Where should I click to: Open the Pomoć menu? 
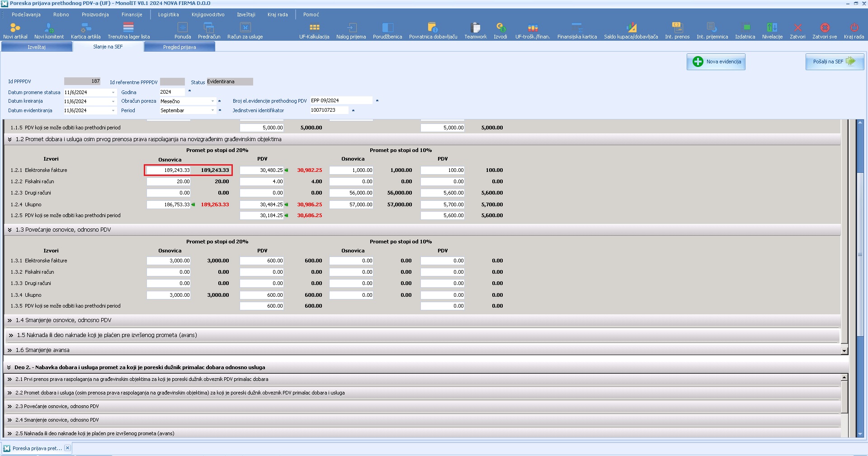pos(311,14)
